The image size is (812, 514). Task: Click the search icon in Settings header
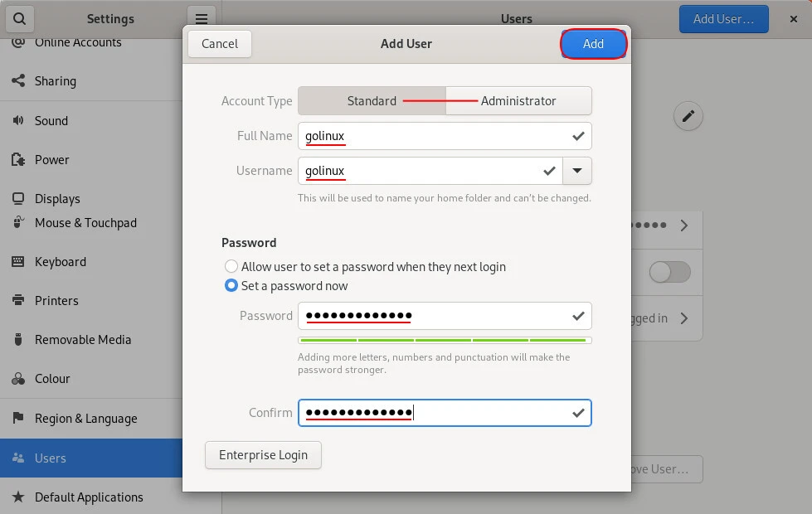[19, 18]
